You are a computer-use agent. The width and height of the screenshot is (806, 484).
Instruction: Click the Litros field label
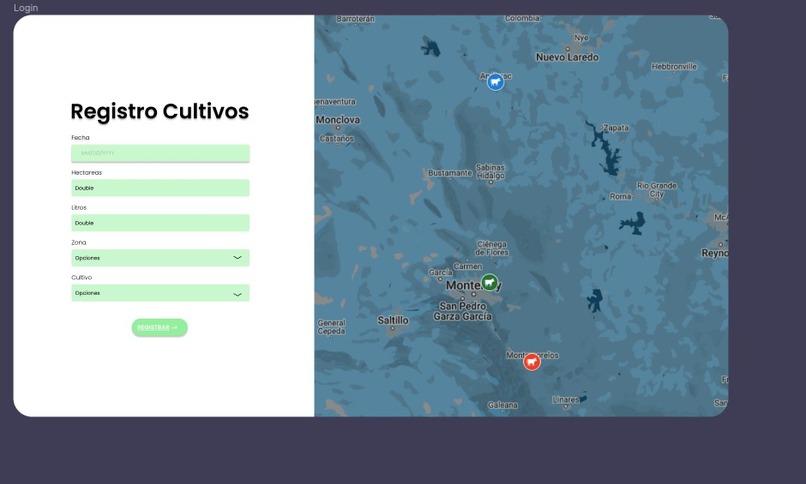tap(79, 208)
